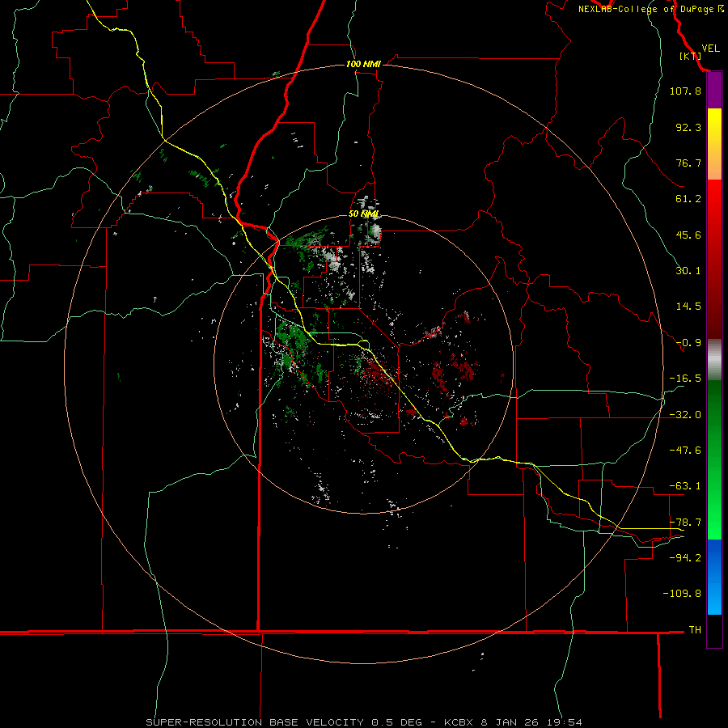The width and height of the screenshot is (728, 728).
Task: Click the purple segment of the velocity color bar
Action: click(714, 91)
